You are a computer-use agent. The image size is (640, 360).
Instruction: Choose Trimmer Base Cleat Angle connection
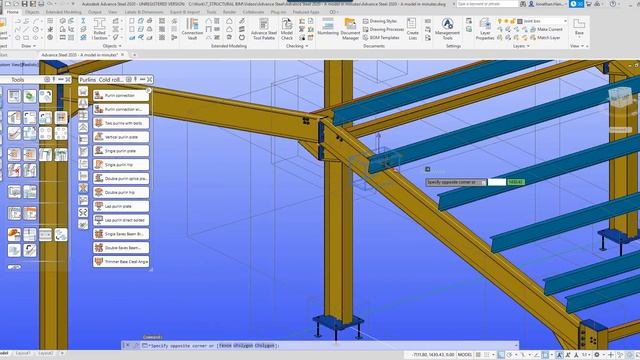tap(121, 262)
